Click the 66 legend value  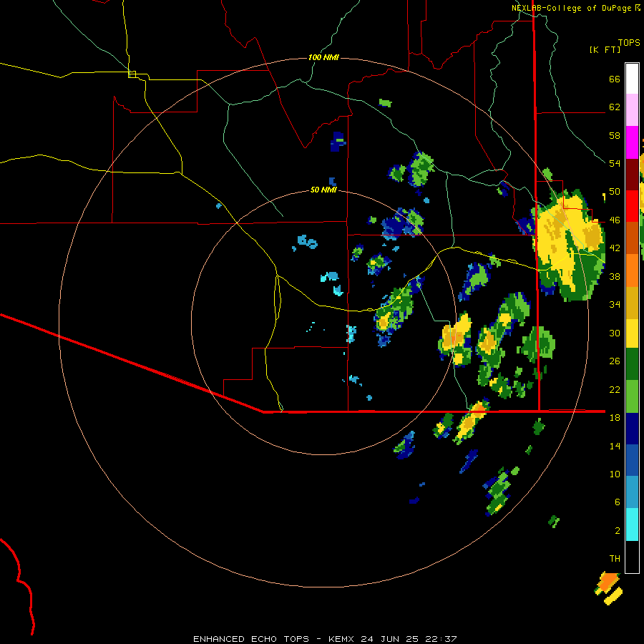[615, 79]
